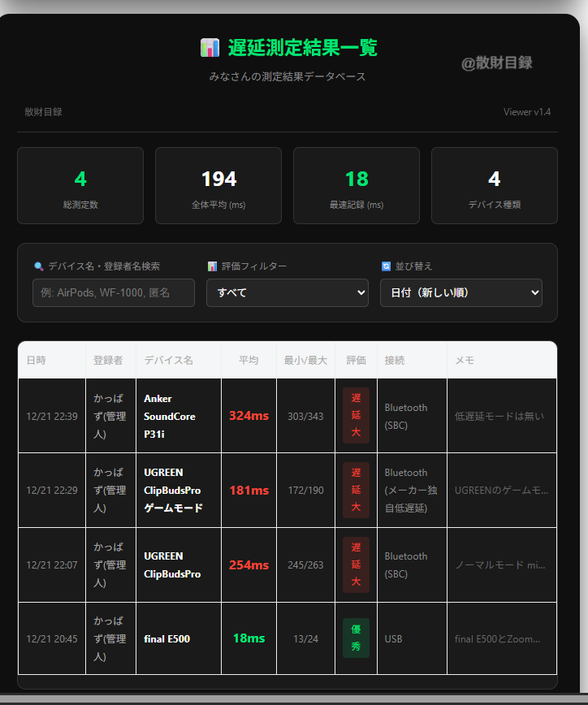Click the 遅延大 badge for 324ms entry
The height and width of the screenshot is (705, 588).
[x=356, y=416]
